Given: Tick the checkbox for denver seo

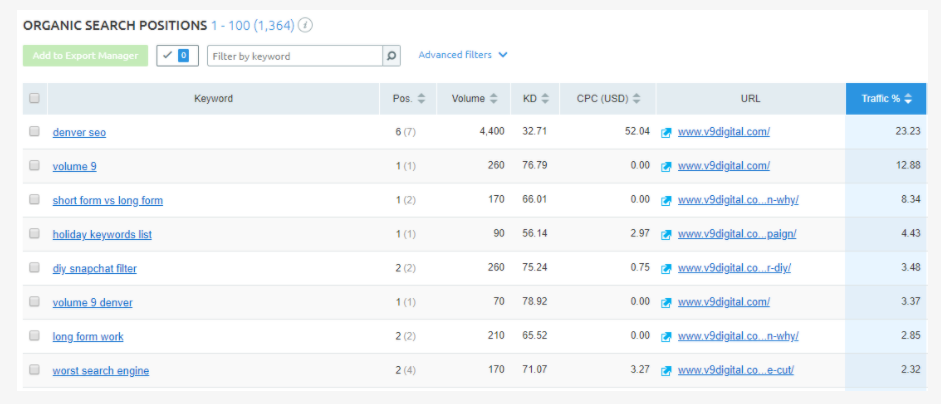Looking at the screenshot, I should click(x=35, y=132).
